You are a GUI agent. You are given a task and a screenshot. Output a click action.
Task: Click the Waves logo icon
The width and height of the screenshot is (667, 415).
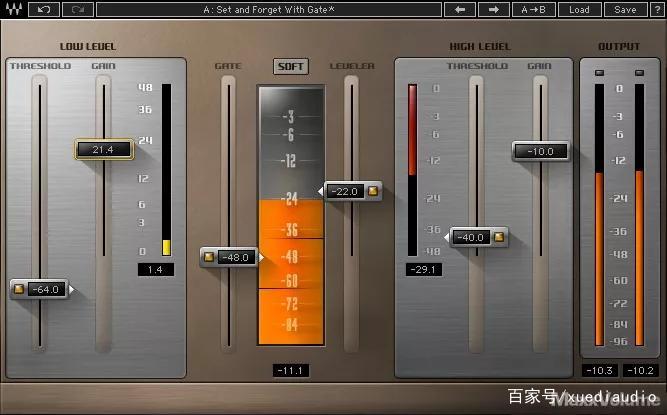coord(13,9)
